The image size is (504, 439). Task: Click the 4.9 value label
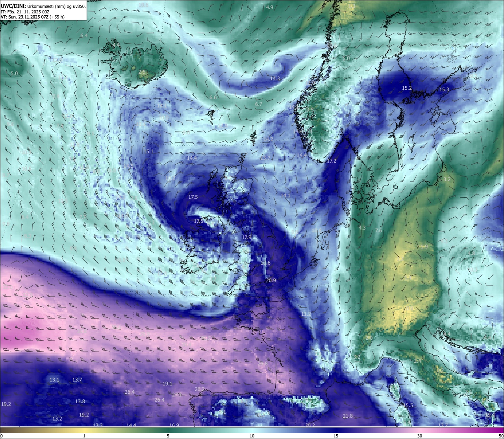coord(270,7)
